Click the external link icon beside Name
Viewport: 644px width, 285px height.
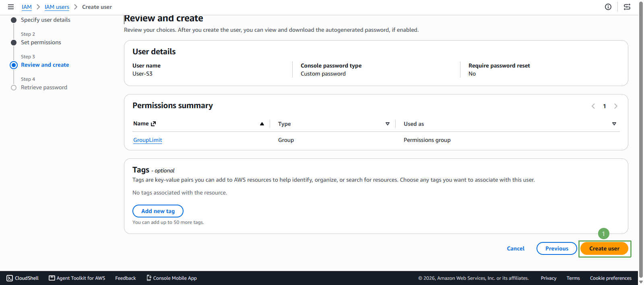153,124
